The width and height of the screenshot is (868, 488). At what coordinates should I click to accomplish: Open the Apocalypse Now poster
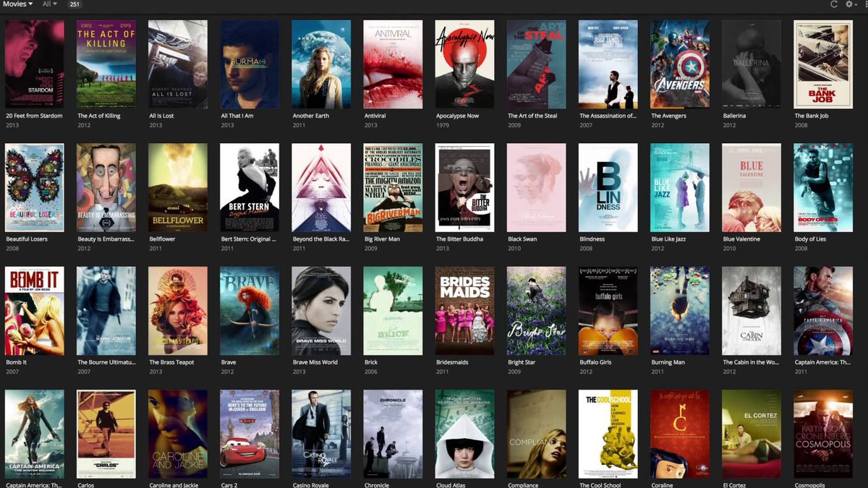(x=464, y=64)
